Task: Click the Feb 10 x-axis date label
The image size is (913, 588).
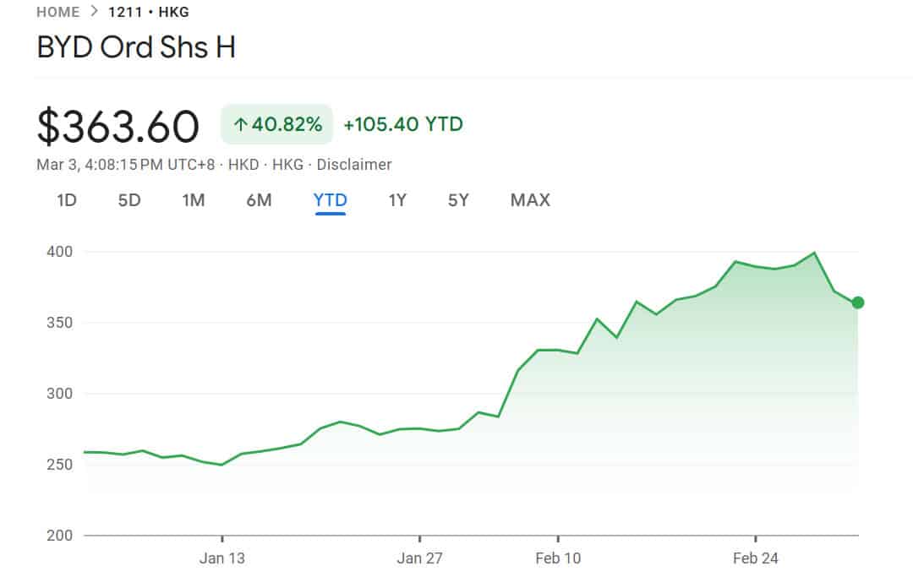Action: point(558,558)
